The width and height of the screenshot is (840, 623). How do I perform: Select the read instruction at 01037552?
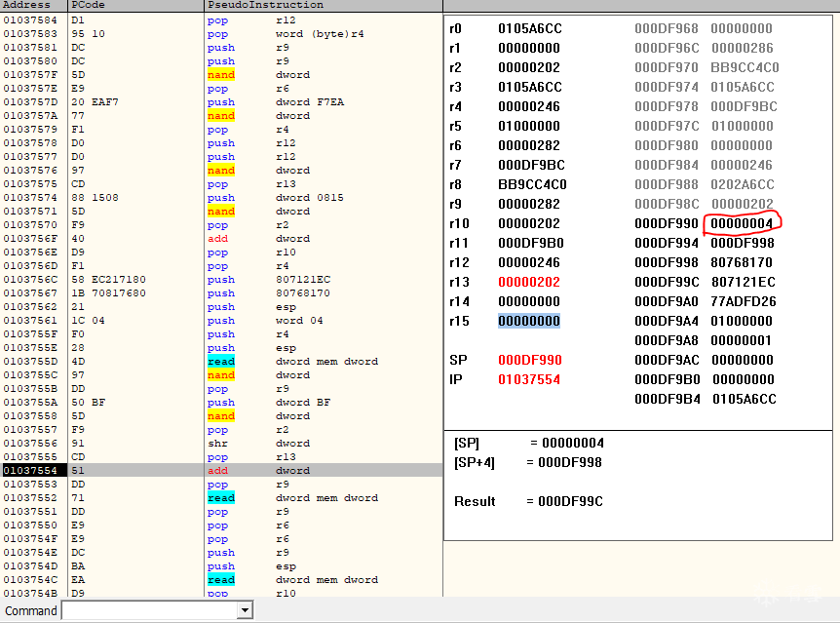[x=221, y=497]
